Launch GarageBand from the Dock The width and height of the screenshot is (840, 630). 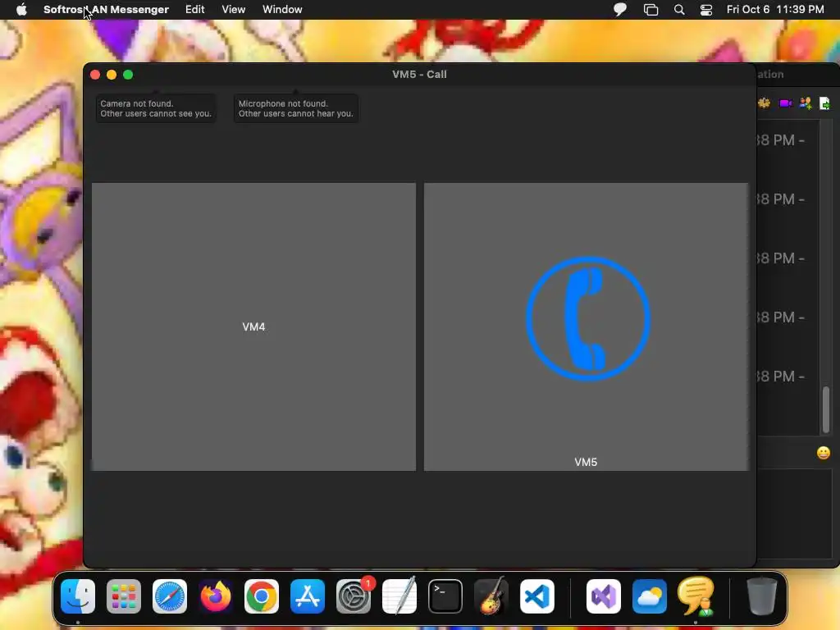[491, 596]
